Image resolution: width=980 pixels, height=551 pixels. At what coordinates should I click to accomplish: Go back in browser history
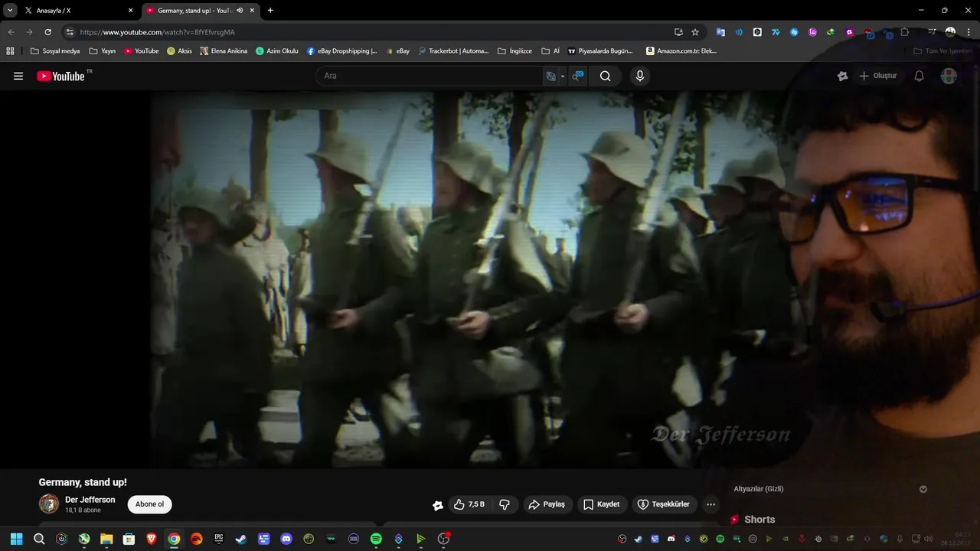[x=11, y=32]
